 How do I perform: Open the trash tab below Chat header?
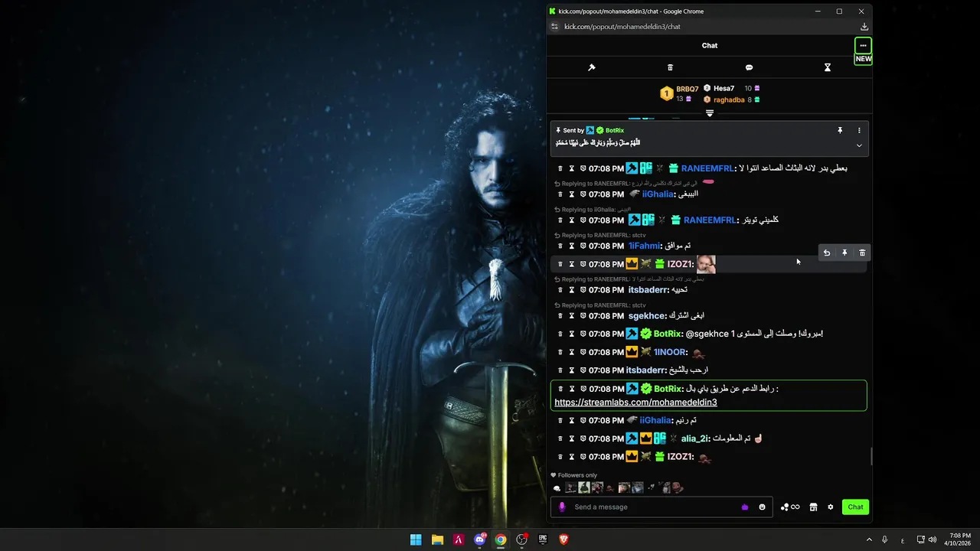[671, 67]
